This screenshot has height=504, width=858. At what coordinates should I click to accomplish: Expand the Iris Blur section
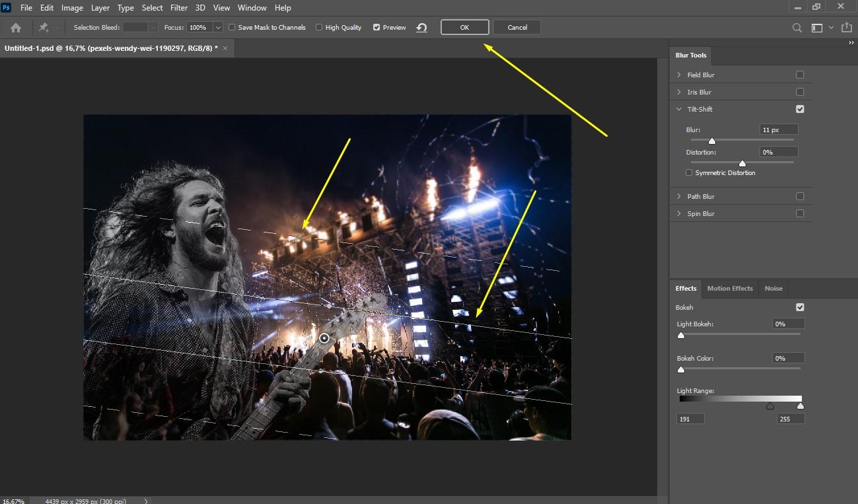tap(679, 92)
